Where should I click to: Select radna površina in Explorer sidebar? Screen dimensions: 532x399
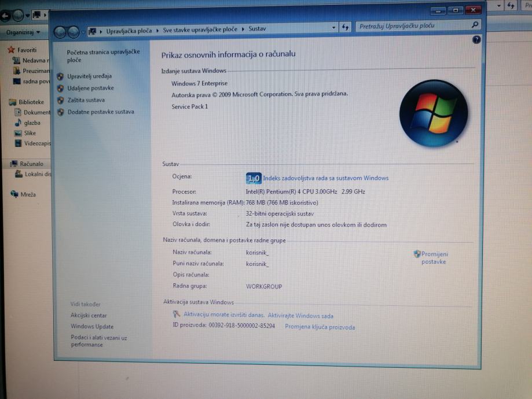point(36,82)
